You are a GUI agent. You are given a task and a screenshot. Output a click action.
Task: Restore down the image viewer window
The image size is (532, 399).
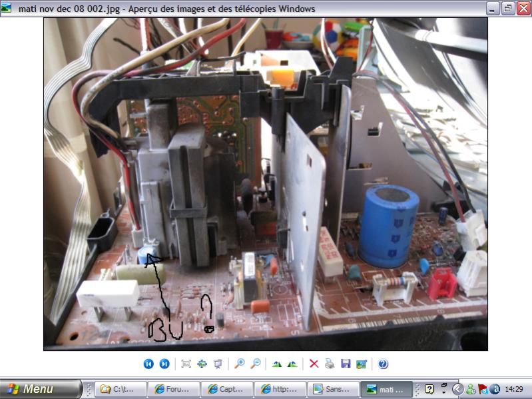click(508, 9)
